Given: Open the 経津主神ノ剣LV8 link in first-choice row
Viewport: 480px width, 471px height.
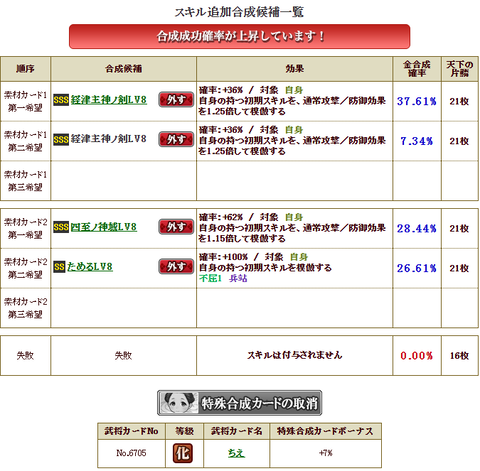Looking at the screenshot, I should click(x=108, y=100).
